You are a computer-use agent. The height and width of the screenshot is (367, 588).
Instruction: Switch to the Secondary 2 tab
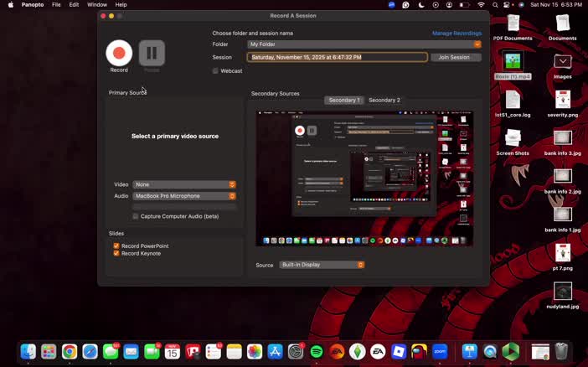tap(384, 101)
